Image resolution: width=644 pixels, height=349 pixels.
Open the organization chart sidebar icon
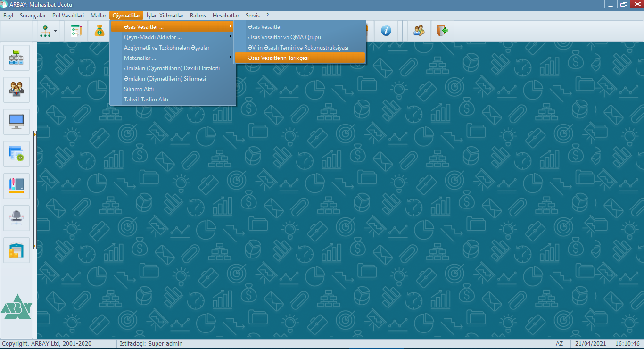17,58
